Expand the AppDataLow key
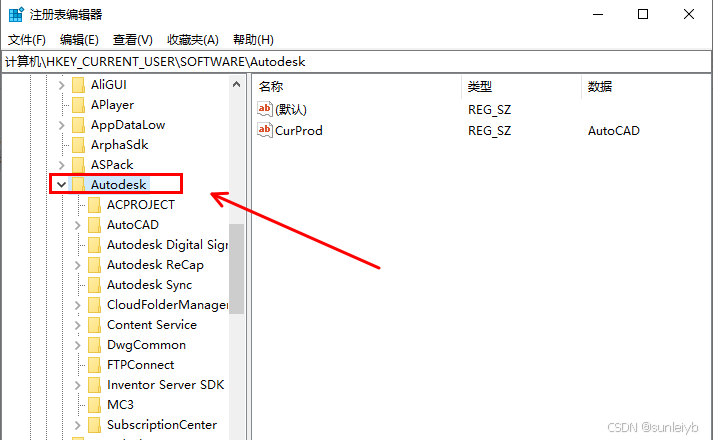 [61, 125]
